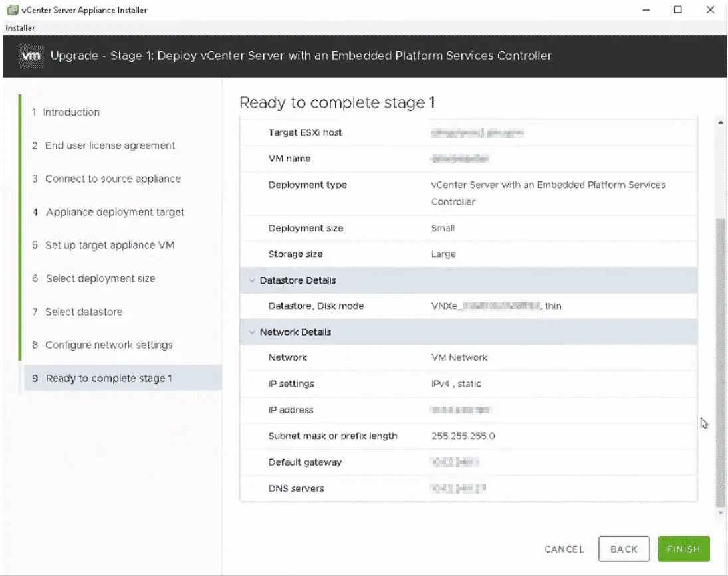Image resolution: width=728 pixels, height=576 pixels.
Task: Go to step 6 Select deployment size
Action: pyautogui.click(x=93, y=279)
